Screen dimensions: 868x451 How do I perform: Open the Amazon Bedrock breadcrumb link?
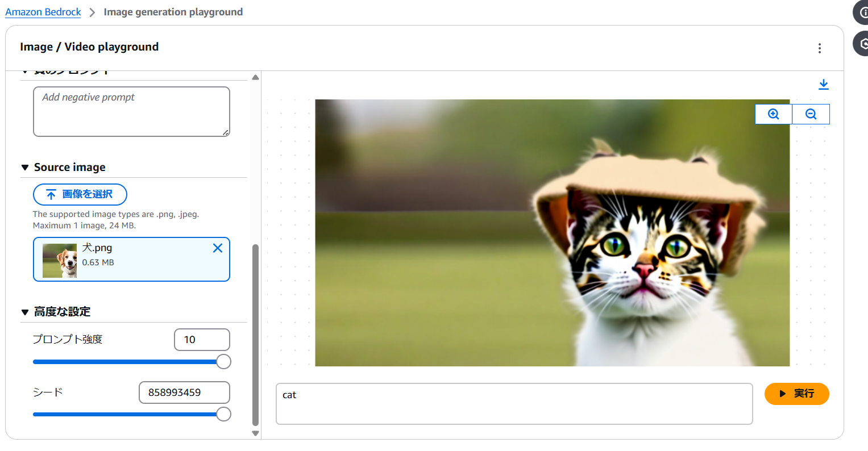pos(43,12)
